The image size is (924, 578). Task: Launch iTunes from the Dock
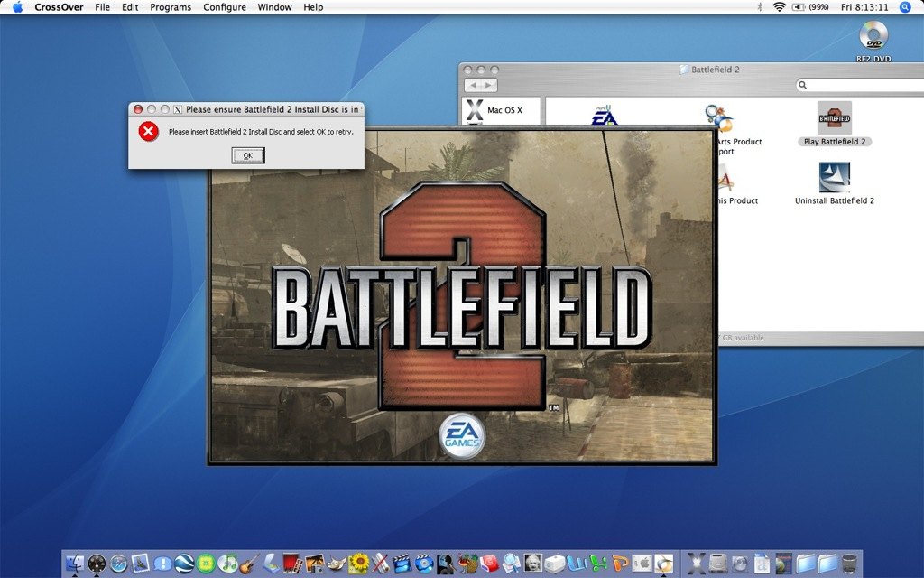coord(227,564)
